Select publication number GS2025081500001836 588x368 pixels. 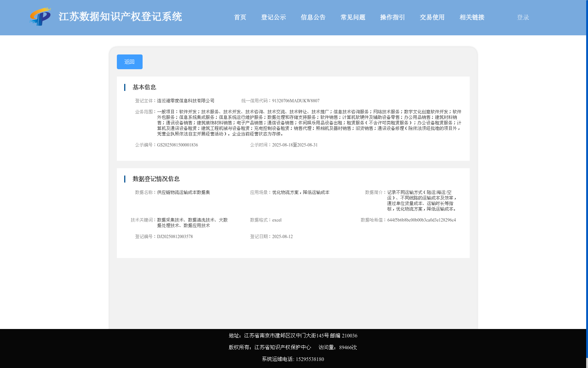tap(178, 145)
